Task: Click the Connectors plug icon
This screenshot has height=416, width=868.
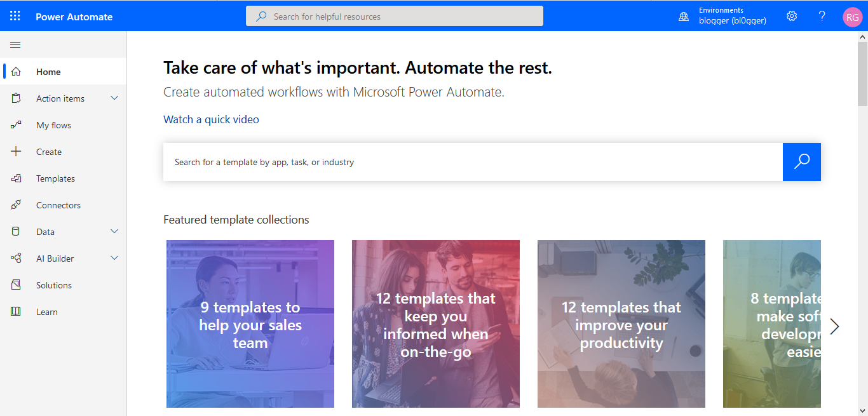Action: pyautogui.click(x=16, y=205)
